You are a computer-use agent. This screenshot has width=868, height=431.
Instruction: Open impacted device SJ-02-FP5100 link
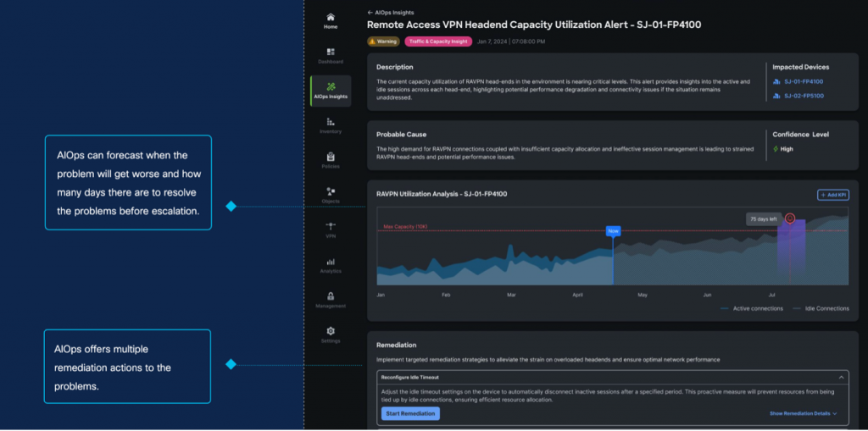(x=802, y=96)
